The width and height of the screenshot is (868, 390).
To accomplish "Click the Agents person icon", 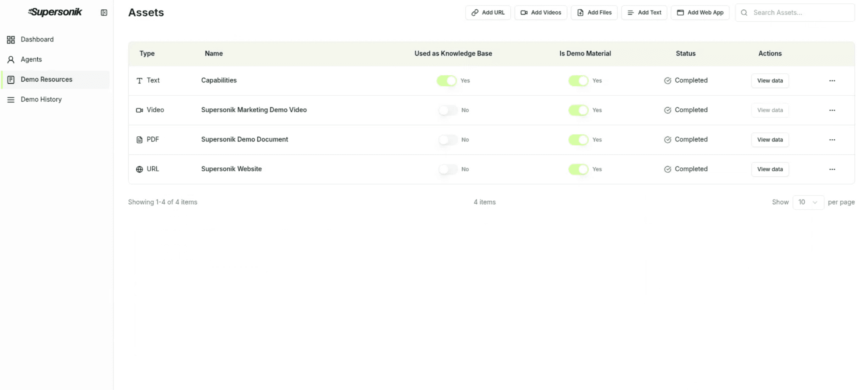I will coord(11,60).
